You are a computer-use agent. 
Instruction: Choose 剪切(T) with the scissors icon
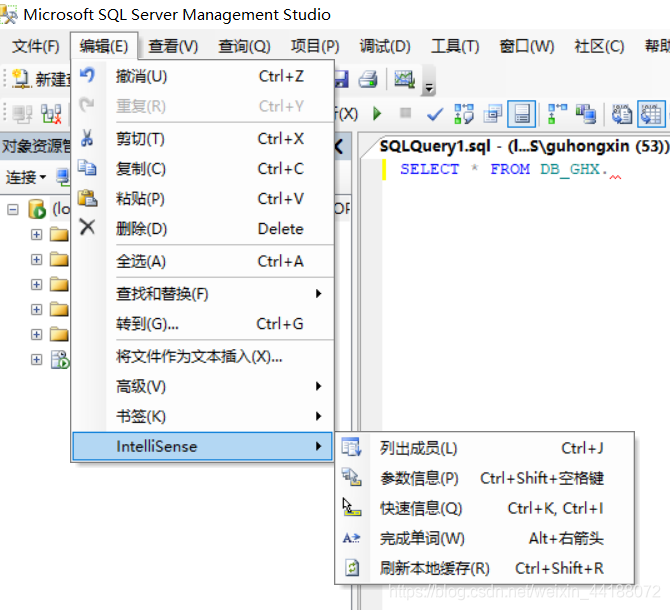point(203,139)
